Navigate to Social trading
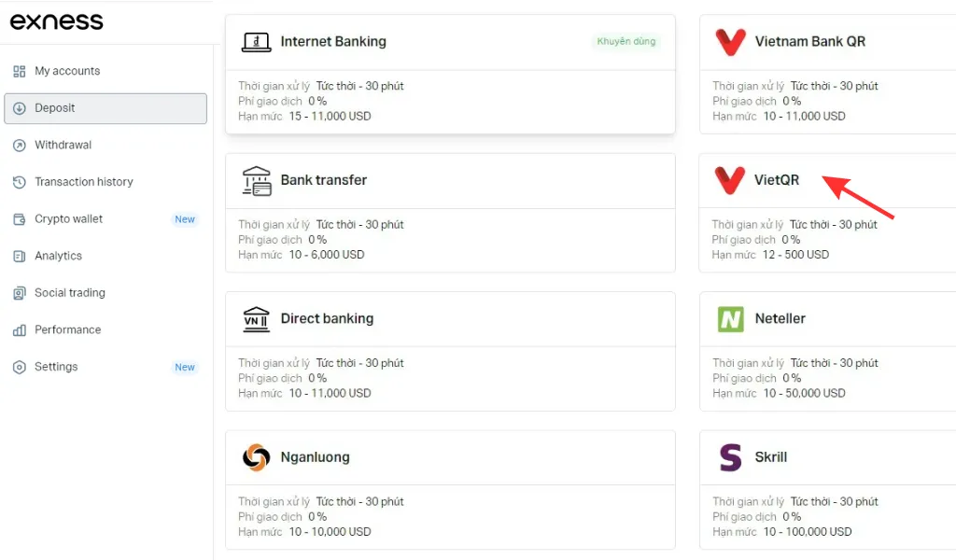The image size is (956, 560). click(70, 293)
